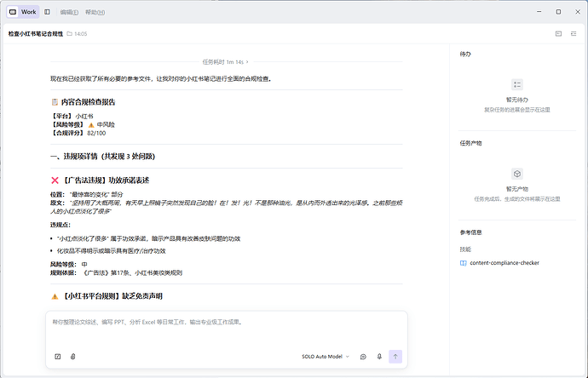Screen dimensions: 588x378
Task: Click the 中风险 risk level text
Action: [x=106, y=125]
